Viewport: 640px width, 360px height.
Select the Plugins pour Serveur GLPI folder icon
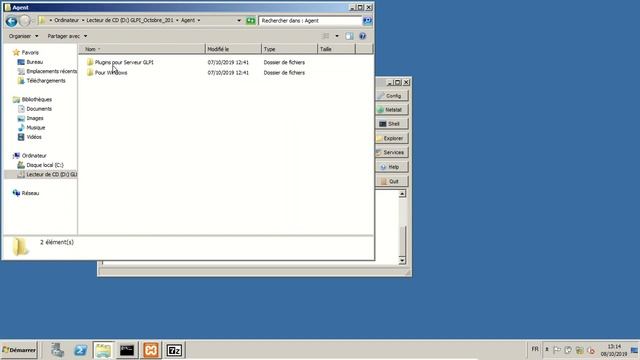90,62
